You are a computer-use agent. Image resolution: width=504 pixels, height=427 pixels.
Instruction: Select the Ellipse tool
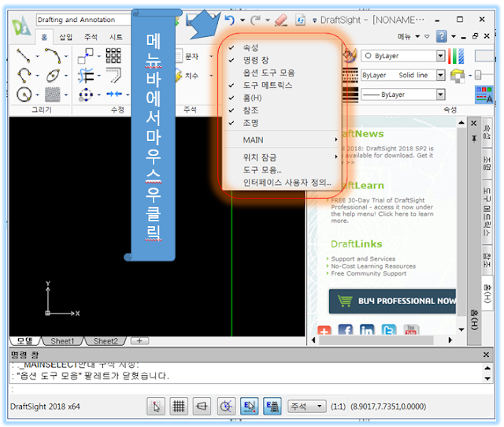(x=53, y=76)
